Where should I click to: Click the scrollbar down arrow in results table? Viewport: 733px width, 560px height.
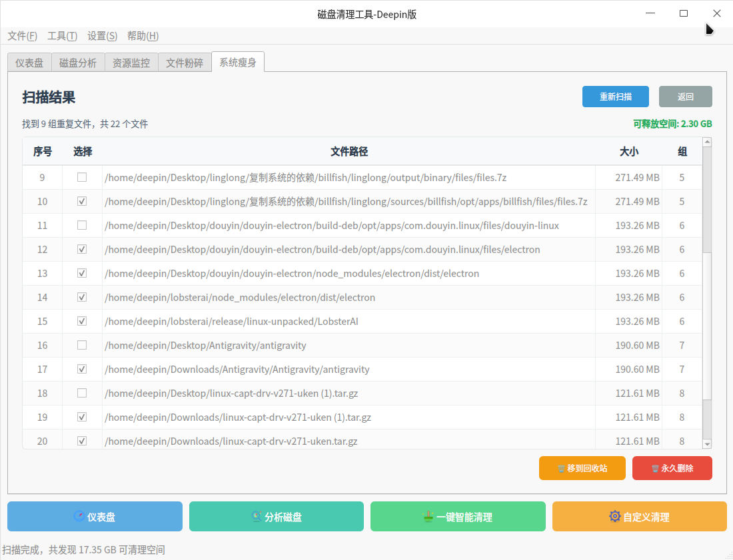(x=707, y=443)
